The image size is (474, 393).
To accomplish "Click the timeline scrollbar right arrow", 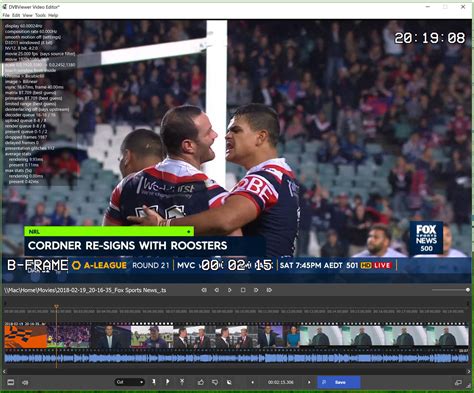I will (468, 371).
